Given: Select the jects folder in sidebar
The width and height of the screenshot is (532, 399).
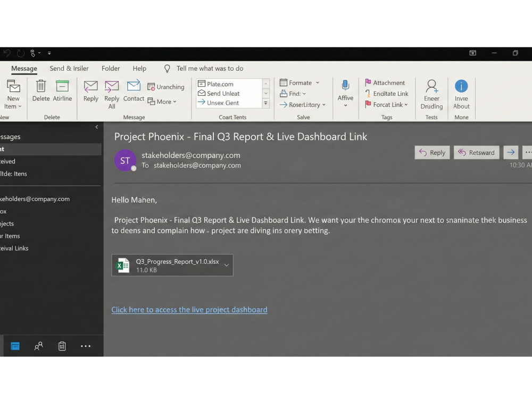Looking at the screenshot, I should pos(7,223).
